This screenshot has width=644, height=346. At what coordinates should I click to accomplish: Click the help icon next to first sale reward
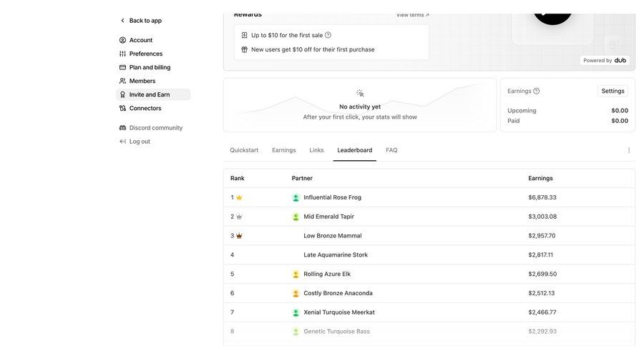point(328,35)
